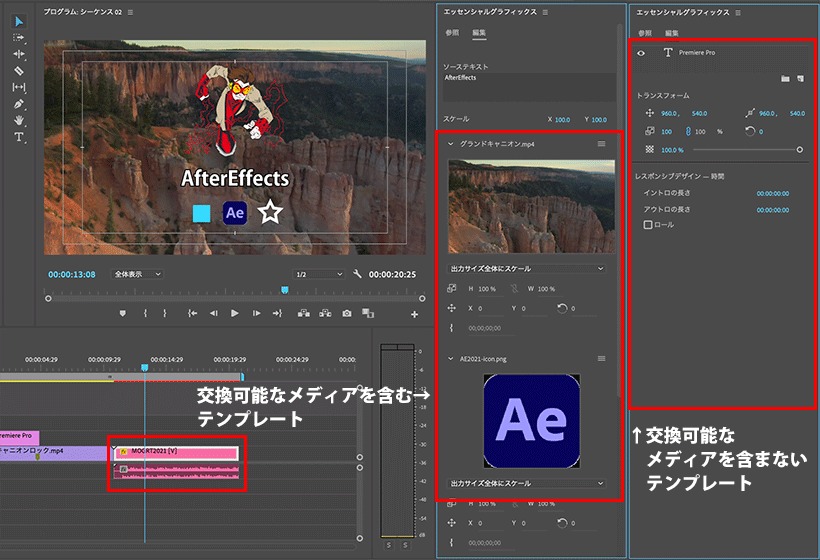
Task: Select the Type tool in the toolbar
Action: 19,137
